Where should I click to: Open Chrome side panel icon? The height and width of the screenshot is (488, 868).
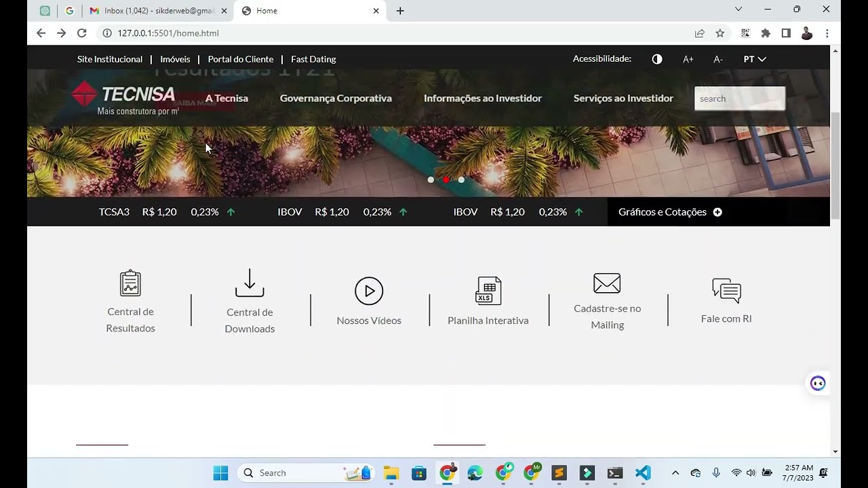(786, 33)
